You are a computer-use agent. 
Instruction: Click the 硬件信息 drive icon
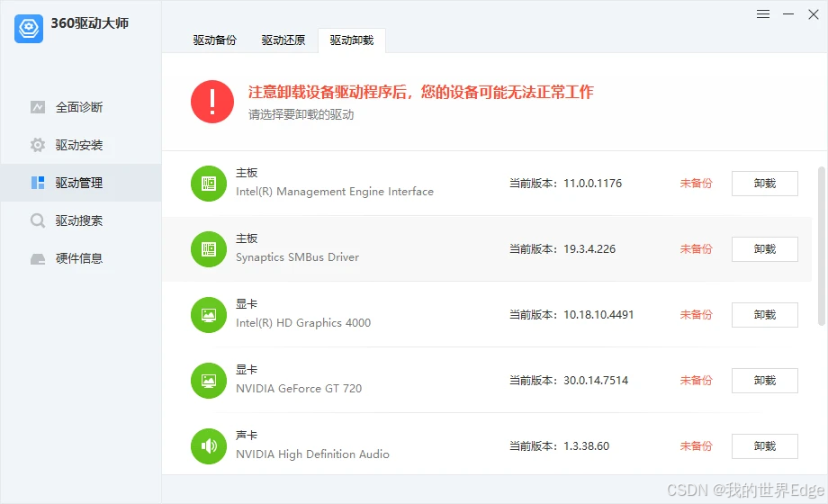[x=38, y=259]
